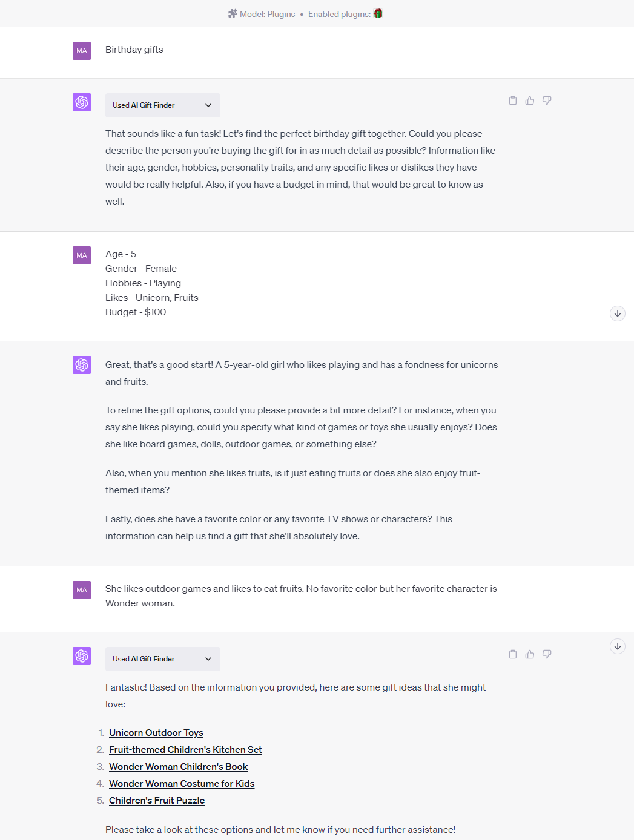The height and width of the screenshot is (840, 634).
Task: Dislike the gift ideas list response
Action: click(x=547, y=654)
